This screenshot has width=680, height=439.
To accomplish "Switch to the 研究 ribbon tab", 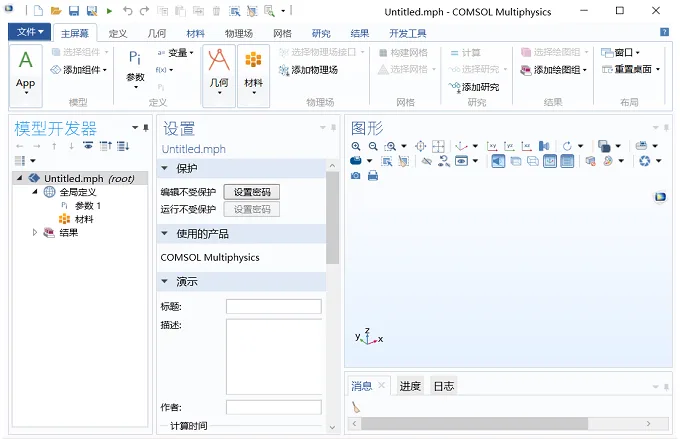I will click(321, 33).
